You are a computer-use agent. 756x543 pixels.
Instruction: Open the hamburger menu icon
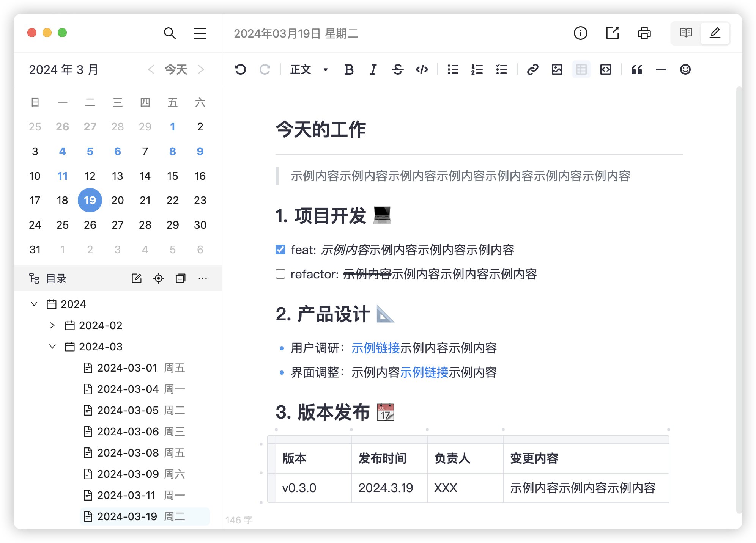(x=200, y=33)
